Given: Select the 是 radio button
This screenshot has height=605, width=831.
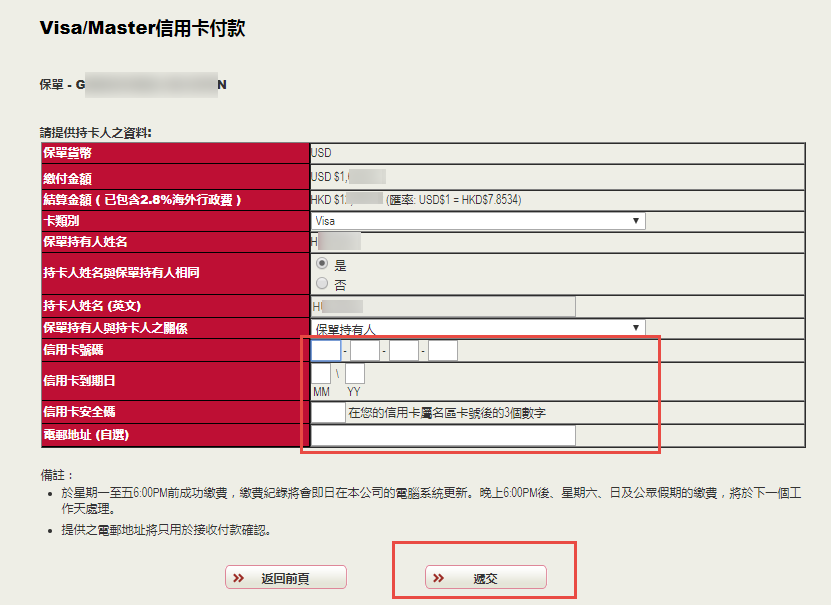Looking at the screenshot, I should click(322, 264).
